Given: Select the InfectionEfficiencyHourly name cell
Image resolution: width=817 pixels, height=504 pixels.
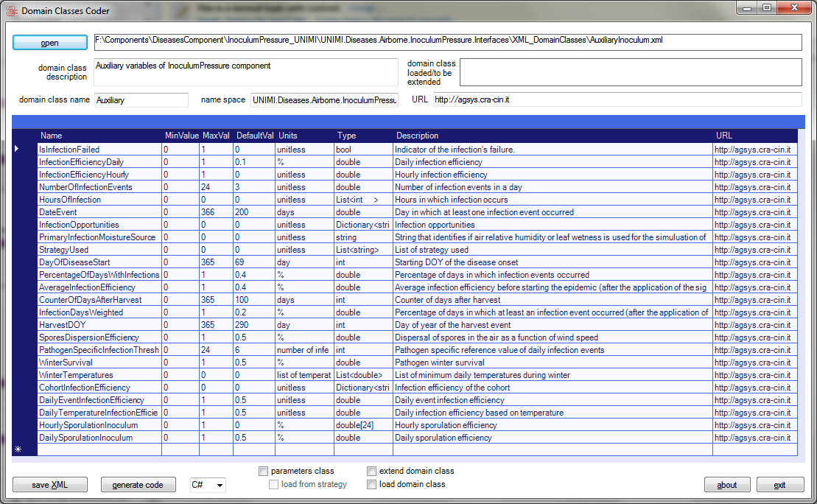Looking at the screenshot, I should (99, 175).
